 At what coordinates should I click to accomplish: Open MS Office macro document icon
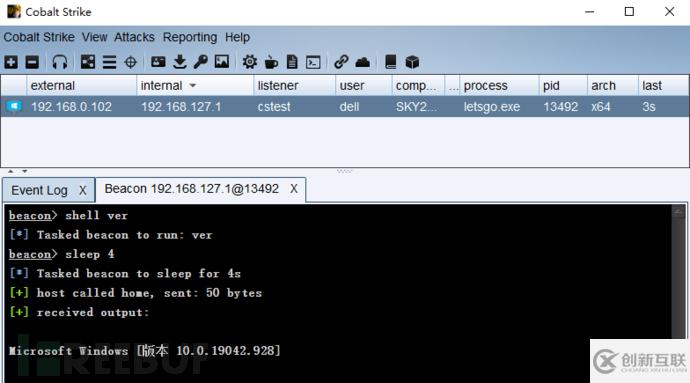pos(292,62)
